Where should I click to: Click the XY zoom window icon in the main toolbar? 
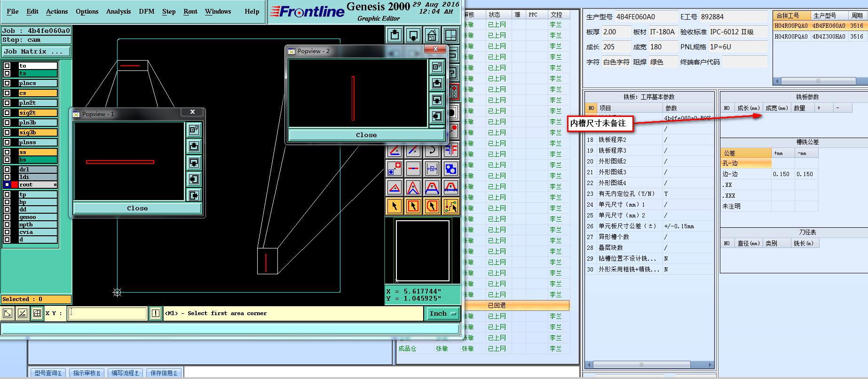coord(451,35)
